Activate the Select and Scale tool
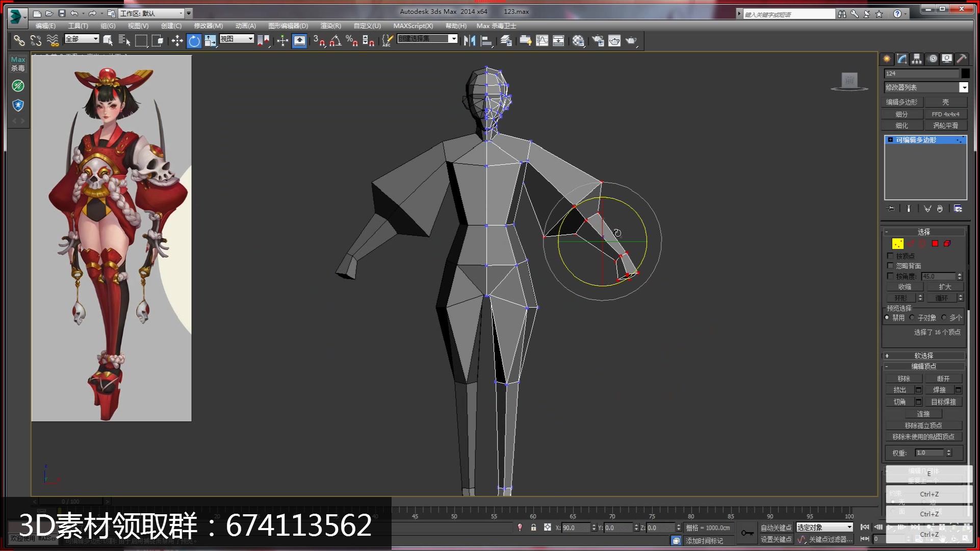 coord(210,40)
